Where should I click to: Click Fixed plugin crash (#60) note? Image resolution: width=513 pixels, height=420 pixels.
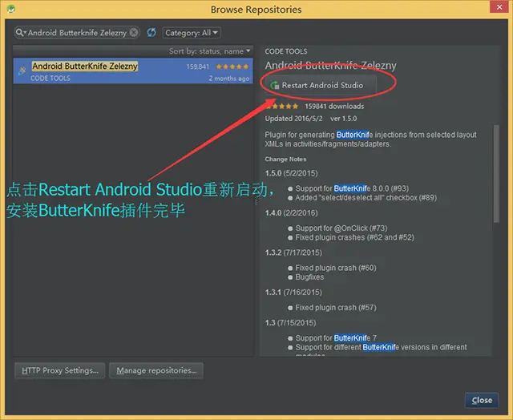click(336, 268)
